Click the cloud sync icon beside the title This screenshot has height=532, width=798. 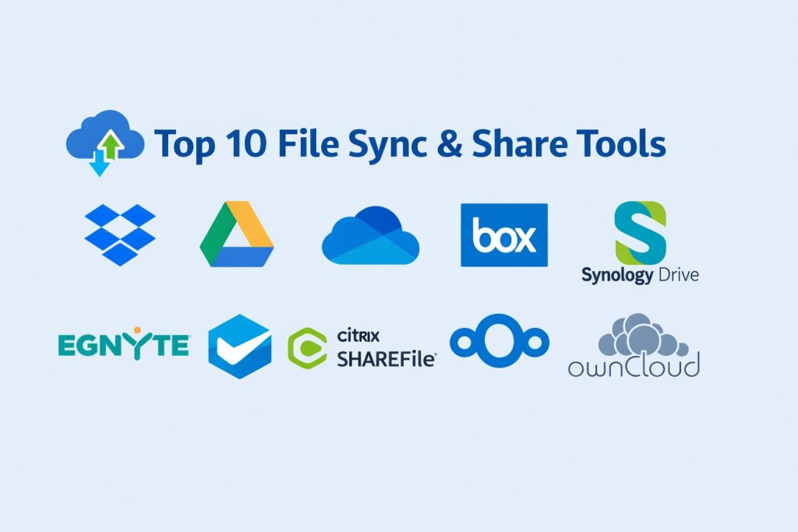pos(105,143)
